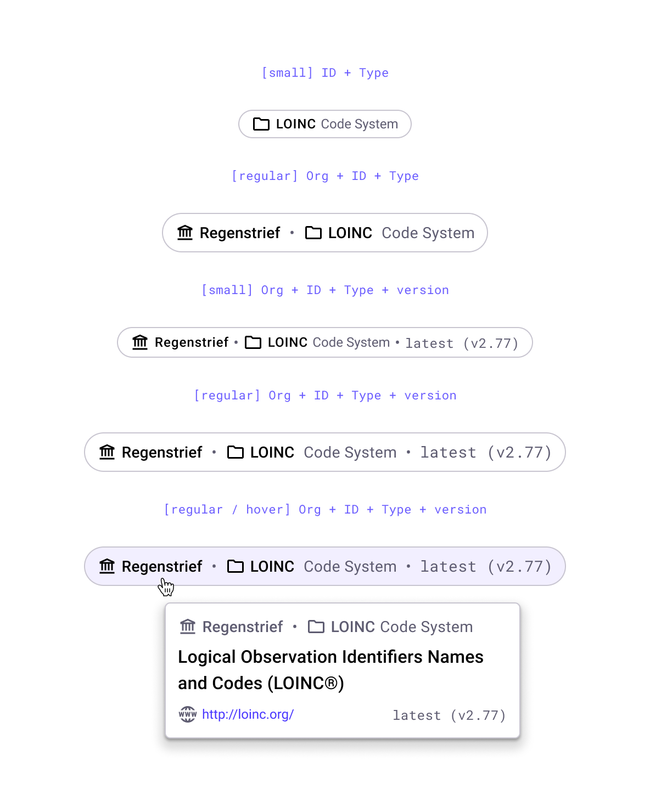650x812 pixels.
Task: Click 'Regenstrief' text in the purple highlighted chip
Action: [162, 566]
